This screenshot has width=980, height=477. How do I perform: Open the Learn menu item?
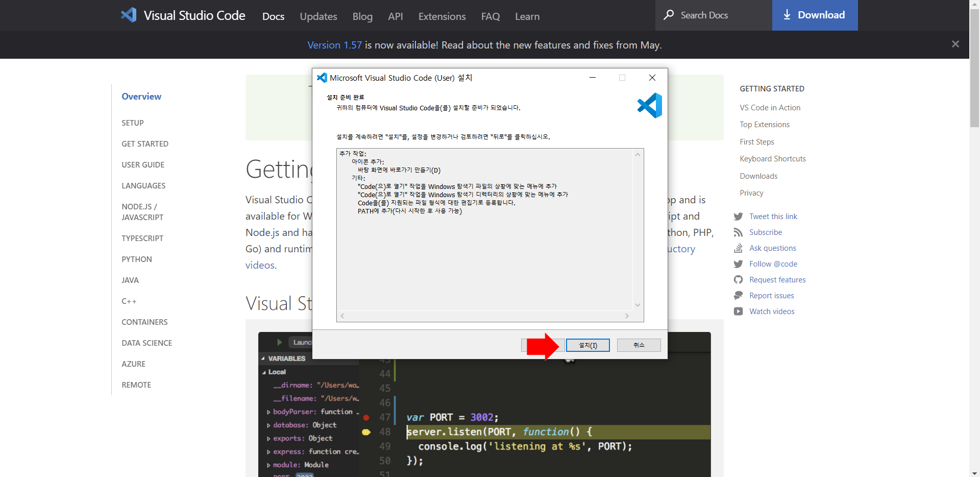527,16
